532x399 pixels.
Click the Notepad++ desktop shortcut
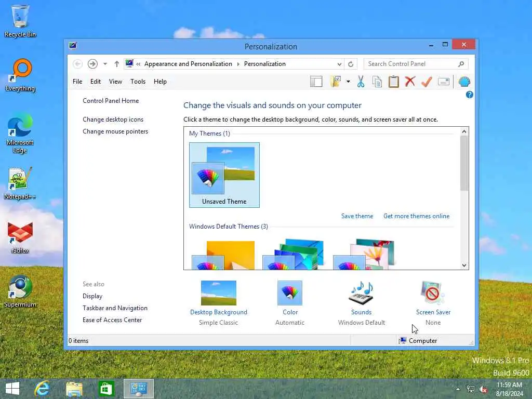(x=20, y=183)
